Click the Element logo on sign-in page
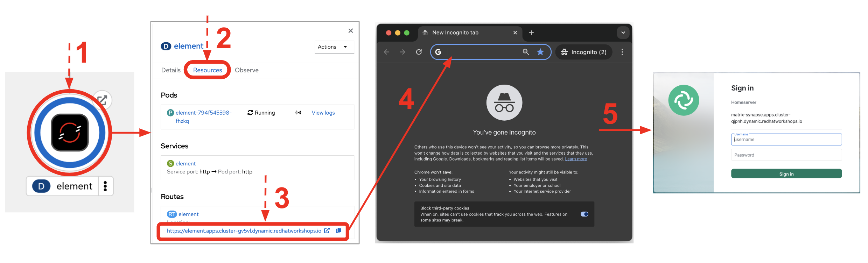Image resolution: width=868 pixels, height=263 pixels. 684,100
